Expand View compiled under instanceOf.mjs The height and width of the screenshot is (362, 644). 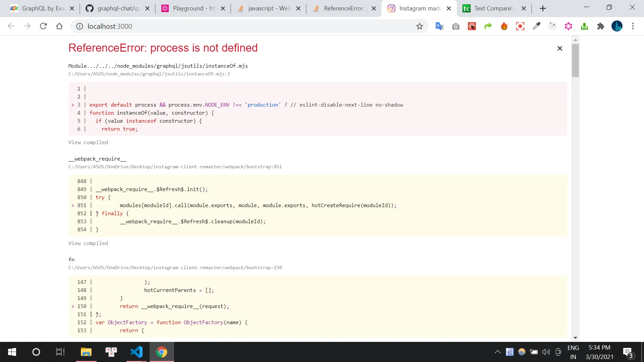(88, 142)
